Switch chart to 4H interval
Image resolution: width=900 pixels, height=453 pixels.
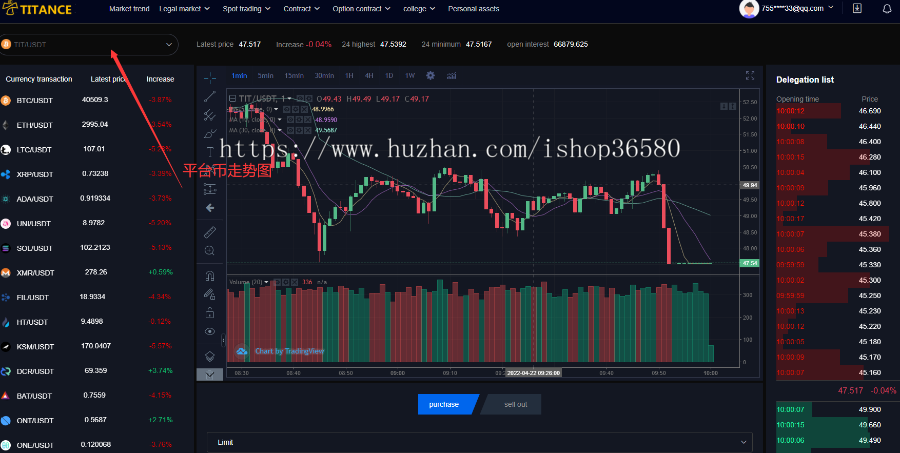[369, 76]
